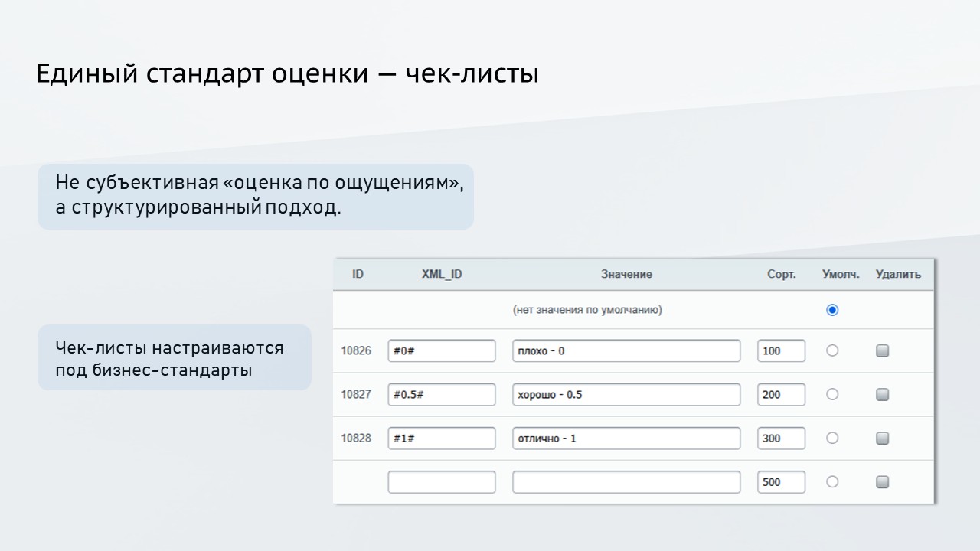Select default radio for row 10828
This screenshot has width=980, height=551.
click(832, 438)
